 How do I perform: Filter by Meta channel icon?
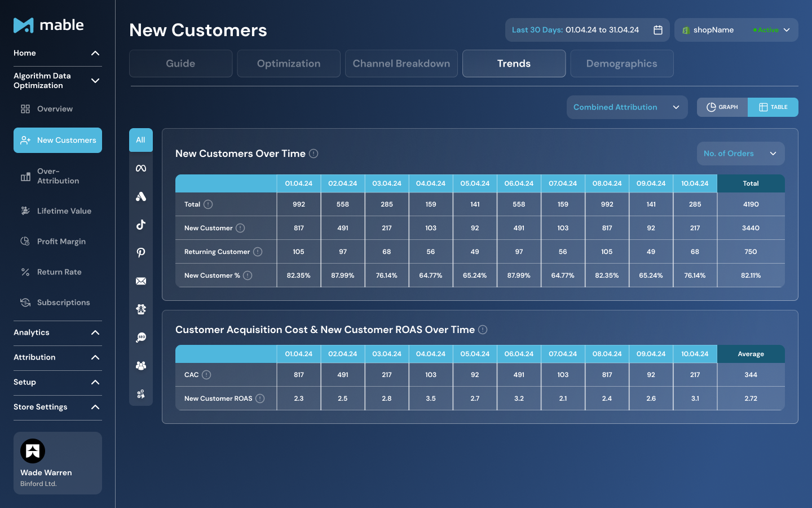click(141, 168)
